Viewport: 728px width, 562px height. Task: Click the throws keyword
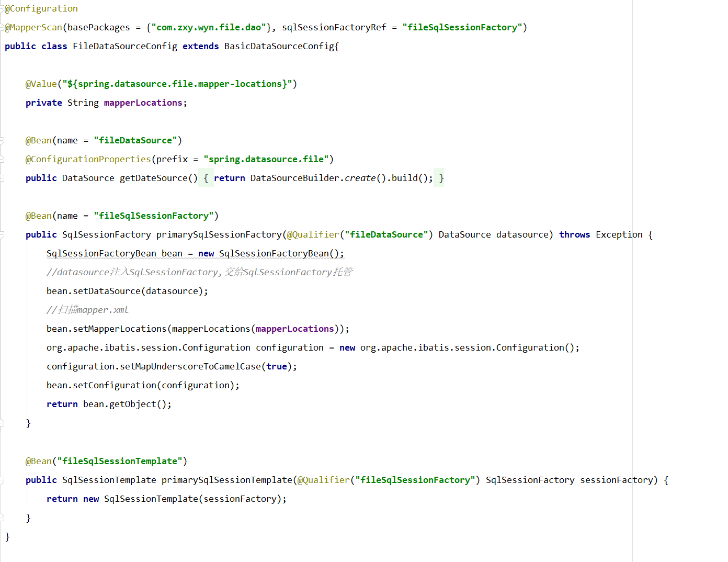point(575,234)
